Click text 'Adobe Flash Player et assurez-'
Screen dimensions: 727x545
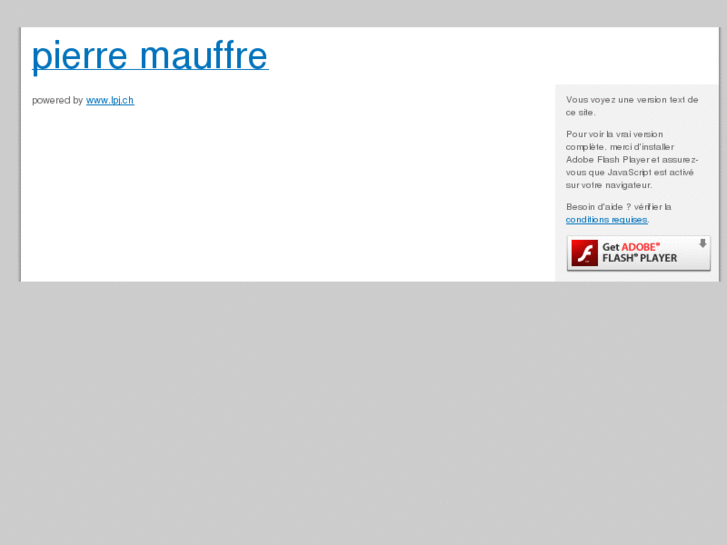click(x=632, y=160)
